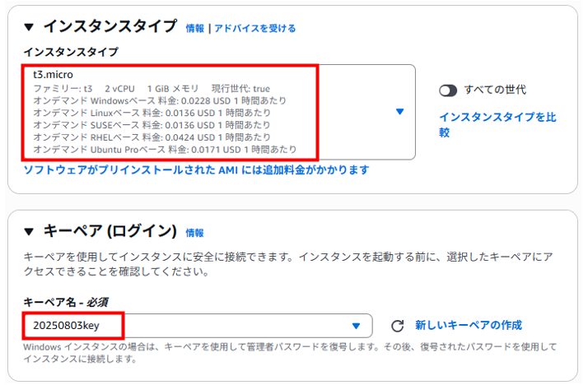Screen dimensions: 588x385
Task: Collapse the キーペア (ログイン) section triangle
Action: click(29, 231)
